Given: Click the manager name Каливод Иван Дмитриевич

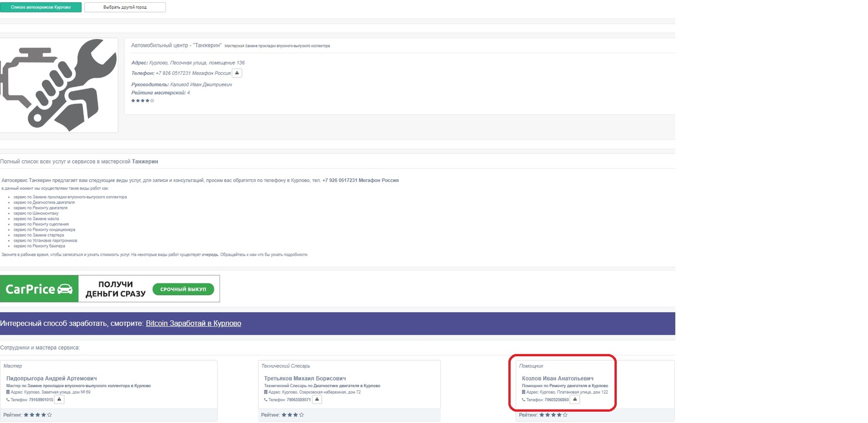Looking at the screenshot, I should pos(201,84).
